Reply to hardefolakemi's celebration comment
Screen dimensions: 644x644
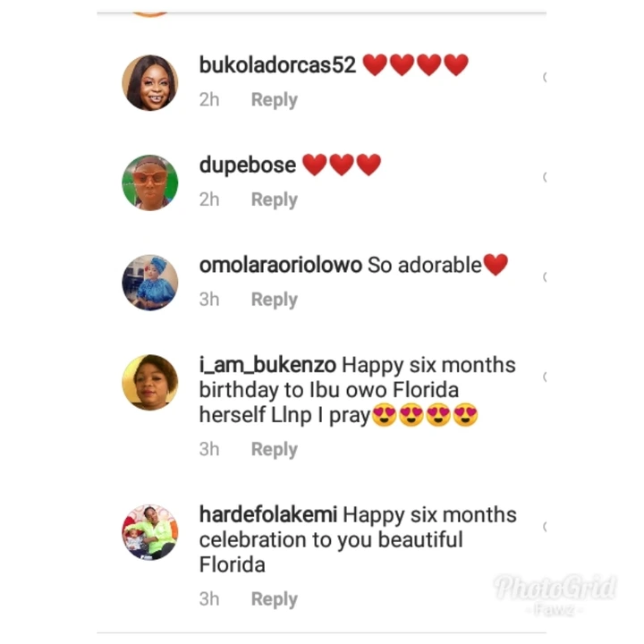pyautogui.click(x=275, y=599)
